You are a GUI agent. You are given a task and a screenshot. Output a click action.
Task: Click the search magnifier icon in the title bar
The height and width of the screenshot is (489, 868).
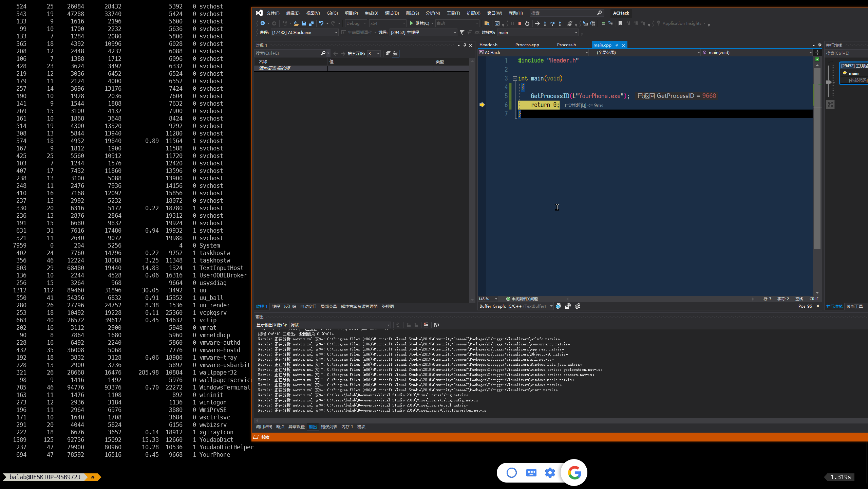[599, 13]
